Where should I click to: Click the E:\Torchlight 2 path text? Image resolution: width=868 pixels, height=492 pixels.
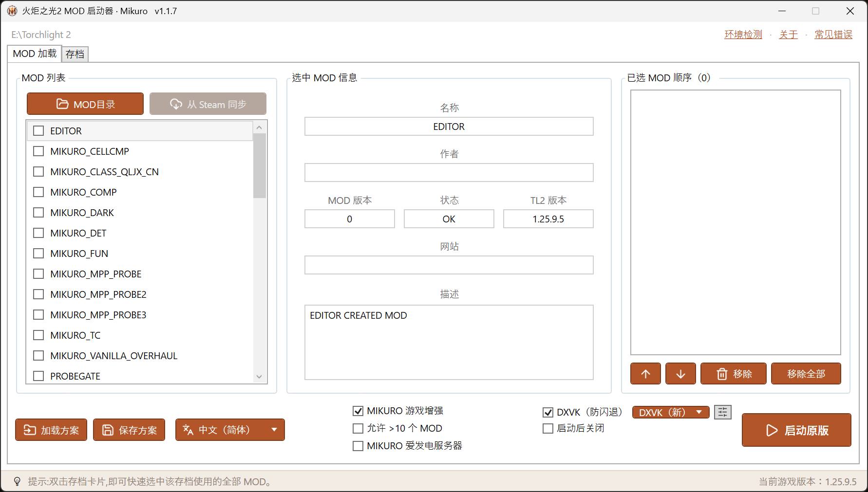click(x=41, y=35)
